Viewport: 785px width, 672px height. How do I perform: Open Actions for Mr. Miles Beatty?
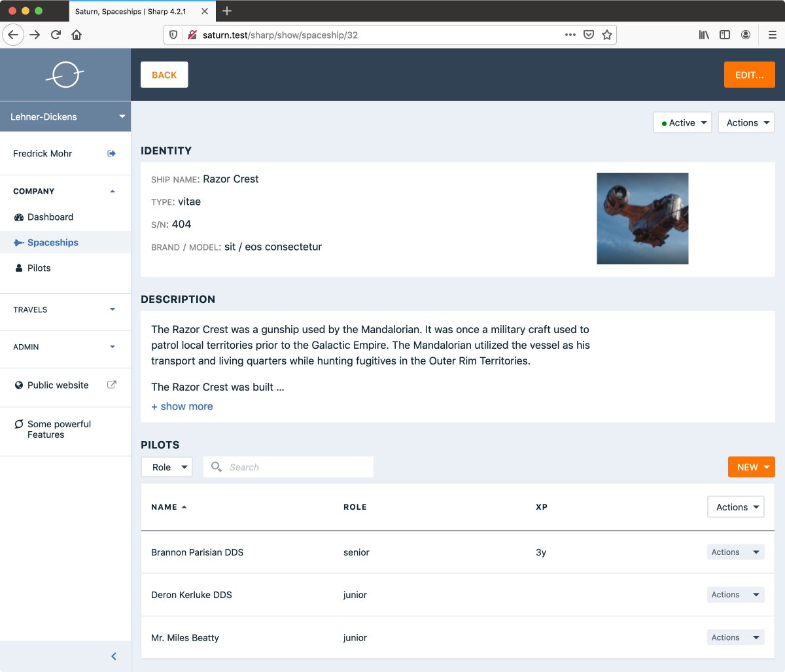coord(736,637)
